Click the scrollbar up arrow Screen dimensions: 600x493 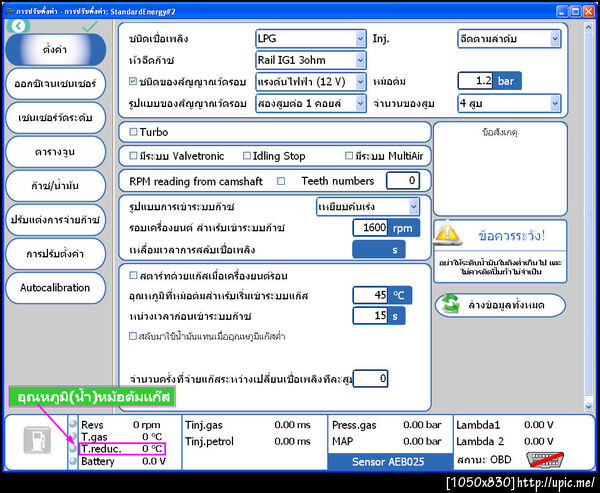coord(589,27)
